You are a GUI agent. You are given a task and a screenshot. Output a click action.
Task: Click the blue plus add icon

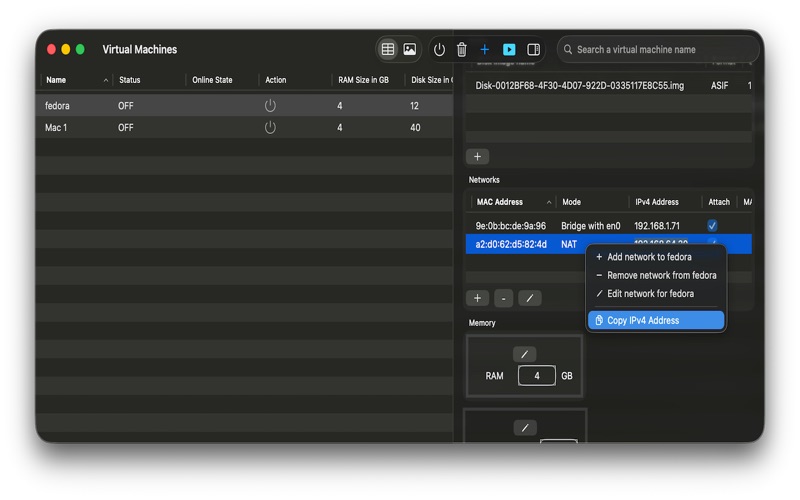(x=485, y=49)
